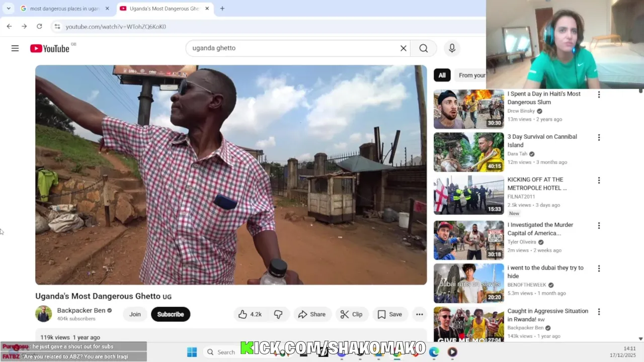This screenshot has height=362, width=644.
Task: Open 'KICKING OFF AT THE METROPOLE HOTEL' thumbnail
Action: 469,195
